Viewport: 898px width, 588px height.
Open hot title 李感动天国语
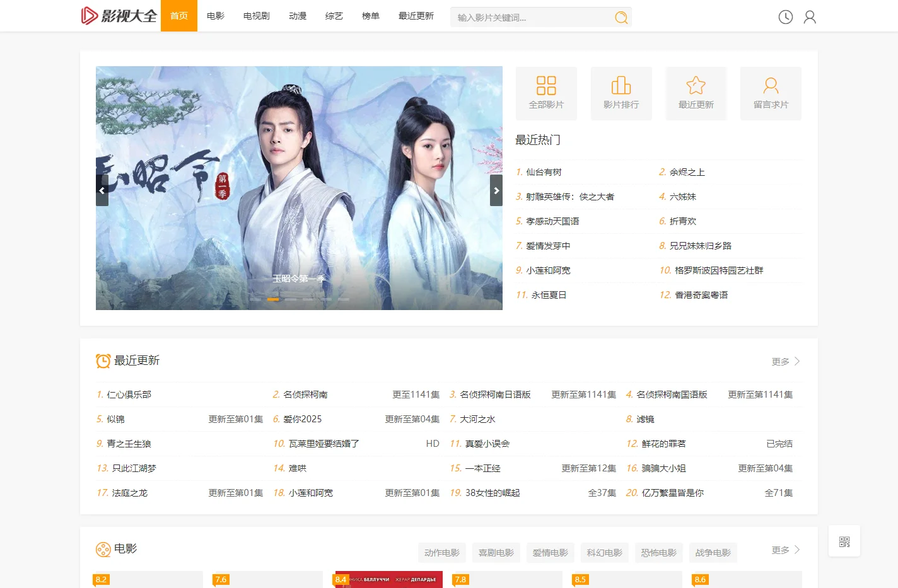click(552, 221)
